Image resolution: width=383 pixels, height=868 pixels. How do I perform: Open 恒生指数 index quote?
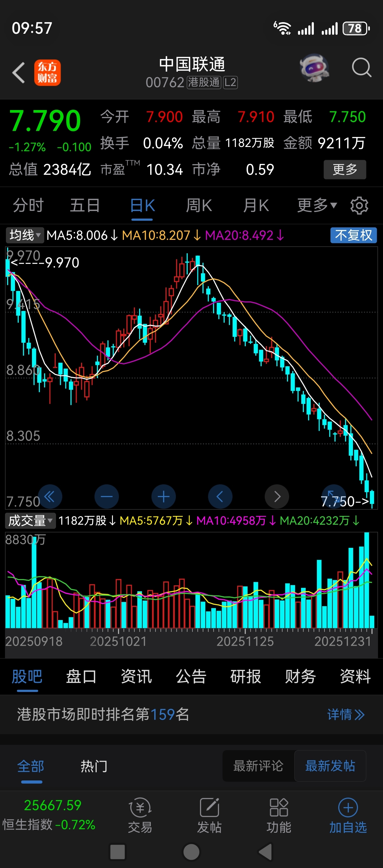[x=49, y=815]
